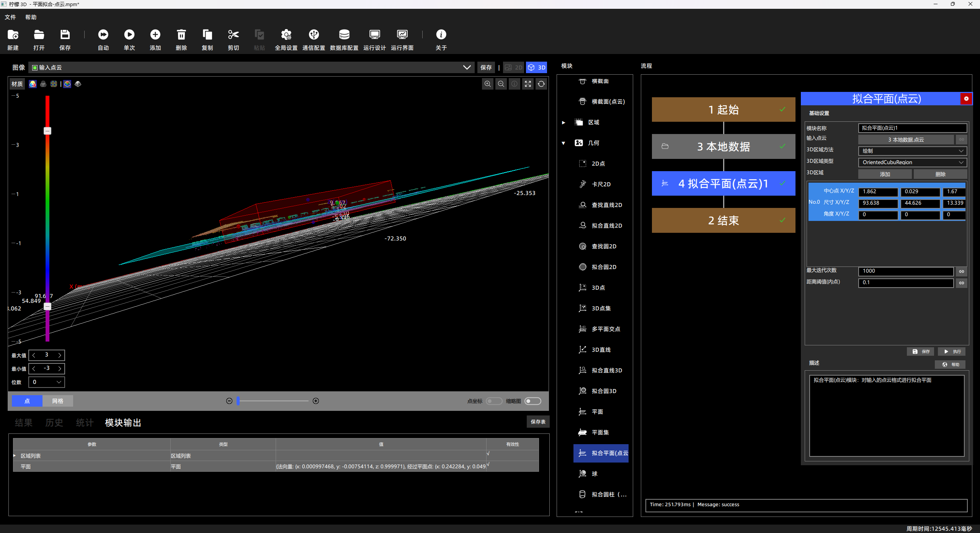980x533 pixels.
Task: Click link icon beside 最大迭代次数
Action: (962, 271)
